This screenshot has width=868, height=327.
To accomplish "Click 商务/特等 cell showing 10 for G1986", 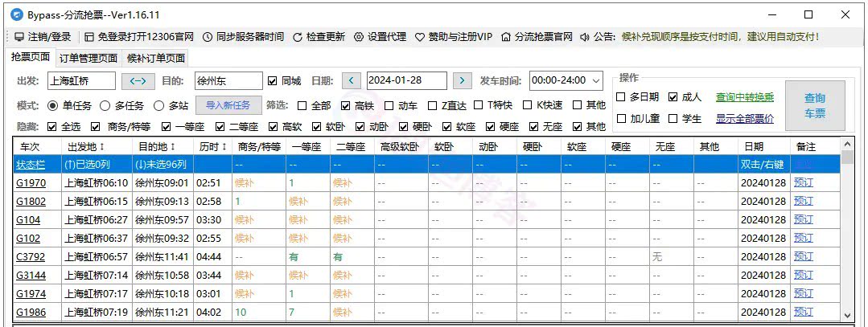I will [259, 312].
